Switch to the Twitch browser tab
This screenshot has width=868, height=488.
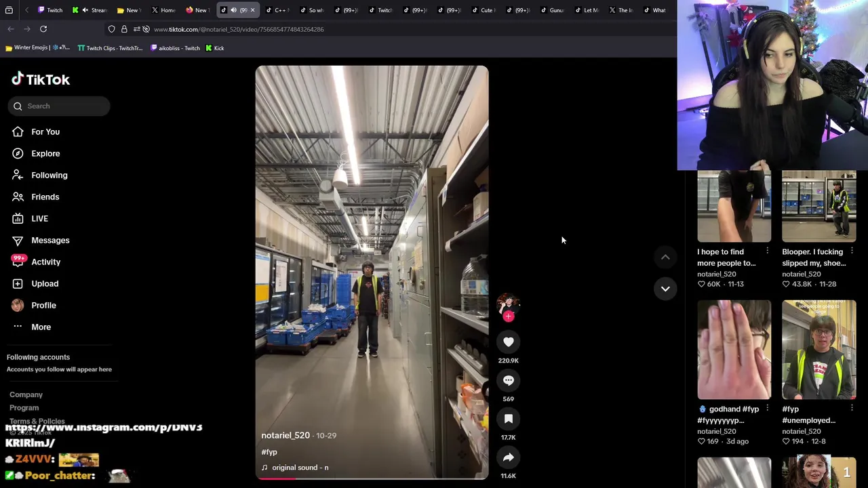pos(50,10)
